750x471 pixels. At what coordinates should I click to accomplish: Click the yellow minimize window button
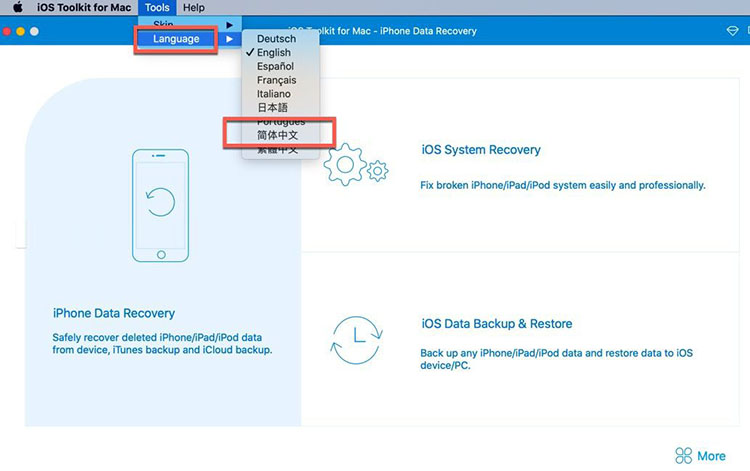point(21,32)
